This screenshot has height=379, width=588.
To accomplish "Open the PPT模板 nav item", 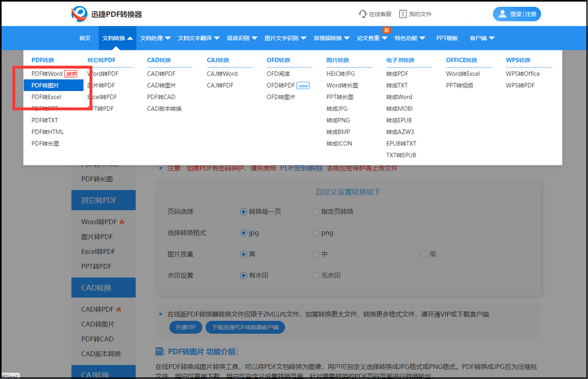I will tap(447, 38).
